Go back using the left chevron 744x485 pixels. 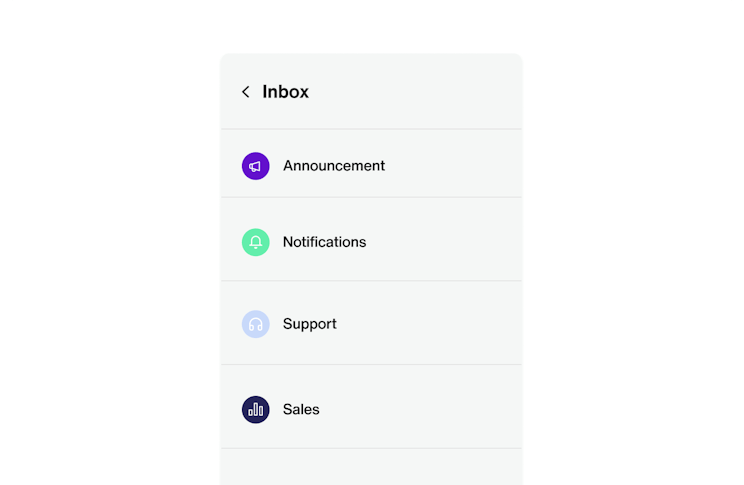tap(246, 92)
